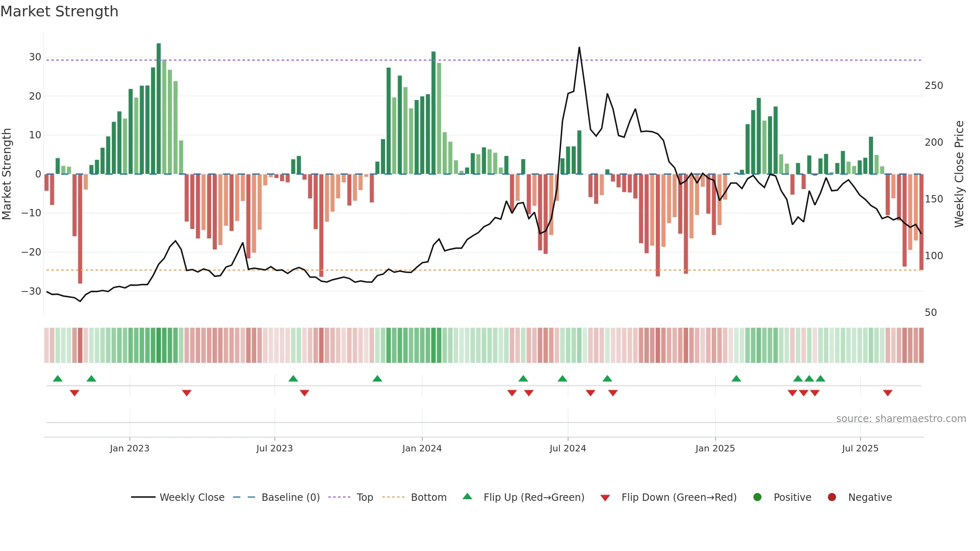This screenshot has height=551, width=980.
Task: Click the Jul 2025 axis label
Action: [860, 448]
